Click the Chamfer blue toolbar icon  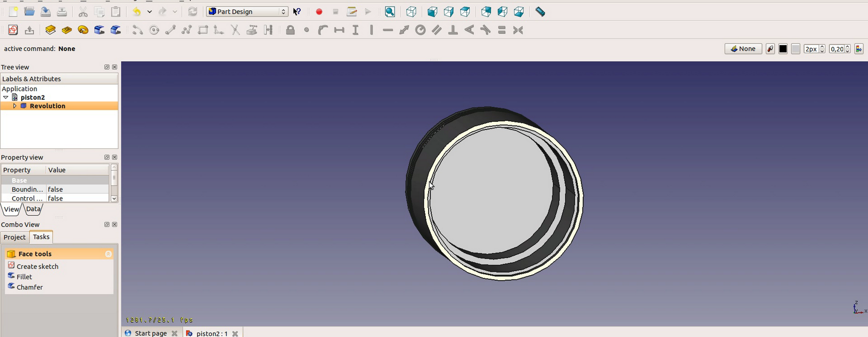(x=116, y=30)
